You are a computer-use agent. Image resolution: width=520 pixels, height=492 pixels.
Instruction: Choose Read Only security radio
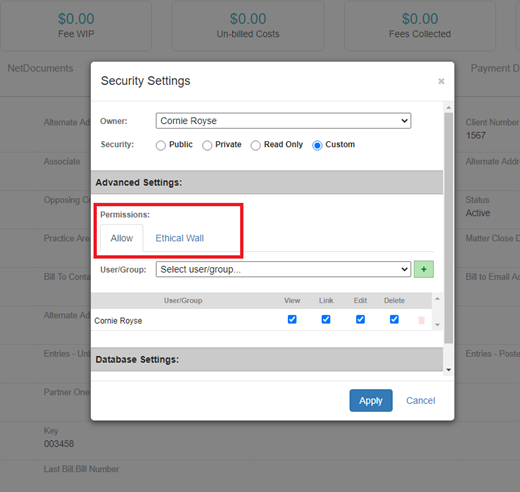[256, 145]
